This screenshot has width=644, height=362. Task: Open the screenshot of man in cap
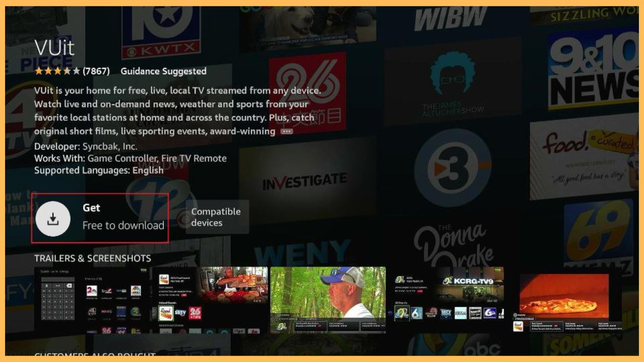tap(328, 300)
